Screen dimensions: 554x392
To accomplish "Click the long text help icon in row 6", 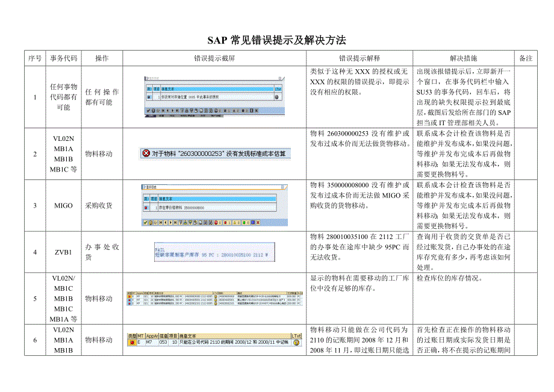I will coord(296,343).
